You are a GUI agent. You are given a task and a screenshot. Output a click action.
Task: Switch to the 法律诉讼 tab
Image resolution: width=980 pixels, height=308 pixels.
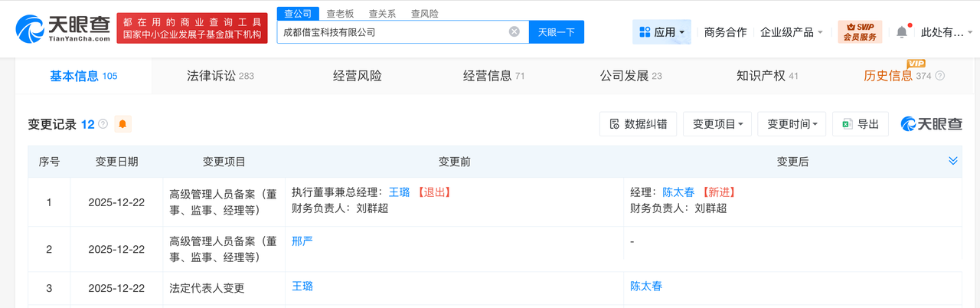[x=220, y=76]
